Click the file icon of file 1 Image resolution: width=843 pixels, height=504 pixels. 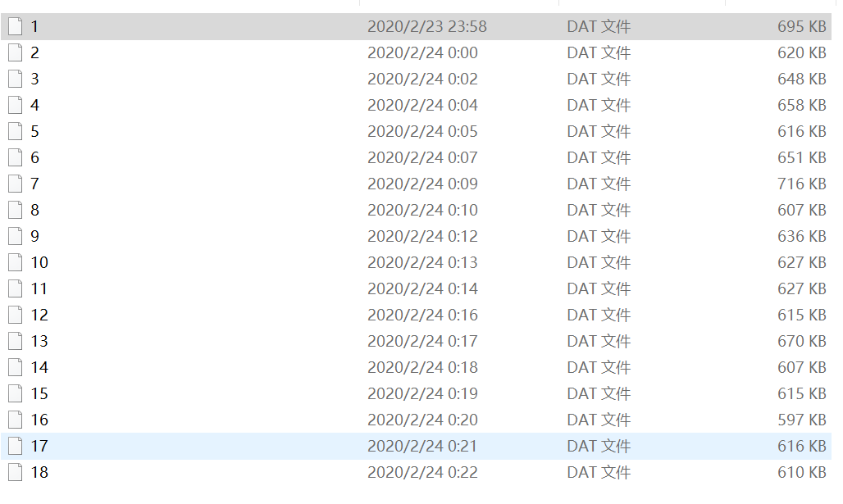pos(16,26)
